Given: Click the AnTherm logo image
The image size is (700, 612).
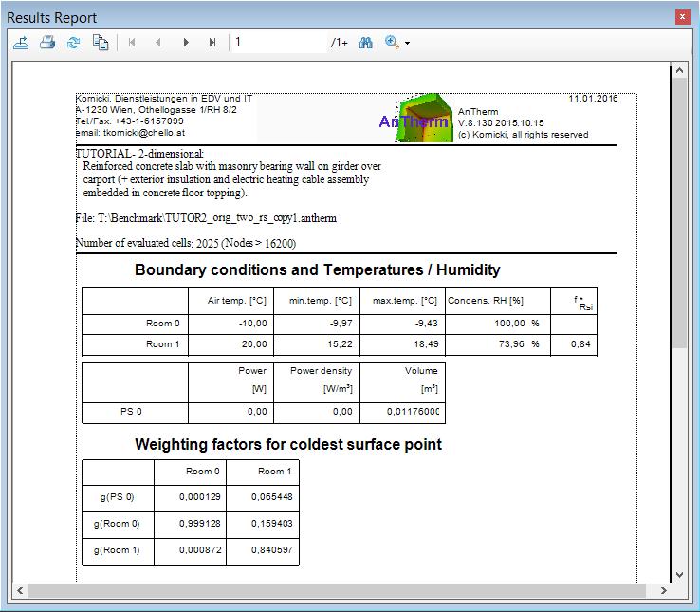Looking at the screenshot, I should pyautogui.click(x=415, y=119).
